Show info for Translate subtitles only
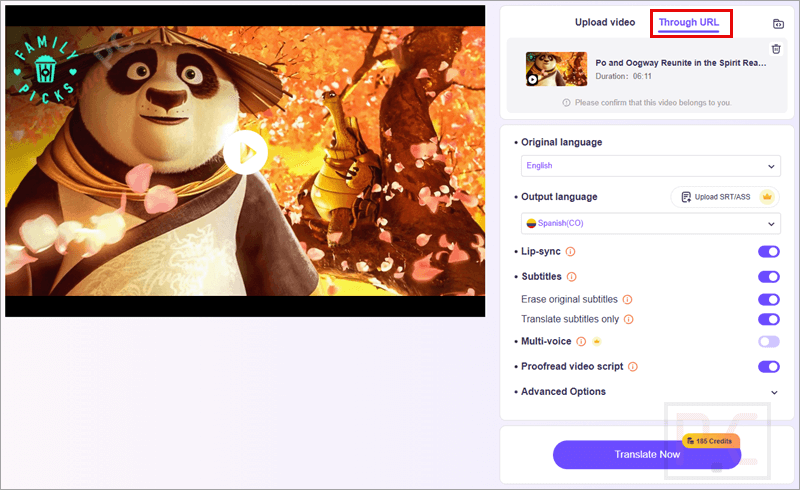Screen dimensions: 800x490 click(629, 320)
